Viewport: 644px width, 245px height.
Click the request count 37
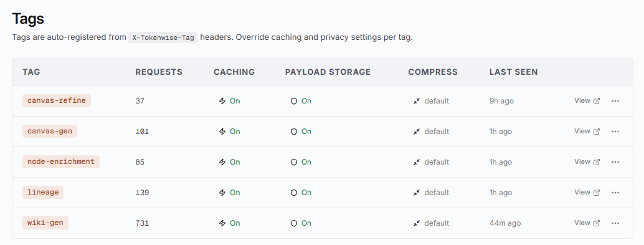pyautogui.click(x=140, y=101)
